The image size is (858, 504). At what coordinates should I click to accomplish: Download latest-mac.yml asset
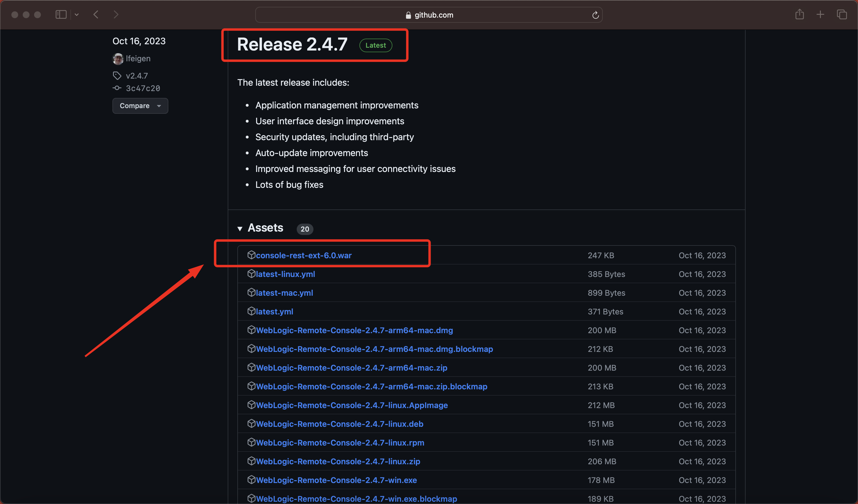point(284,293)
